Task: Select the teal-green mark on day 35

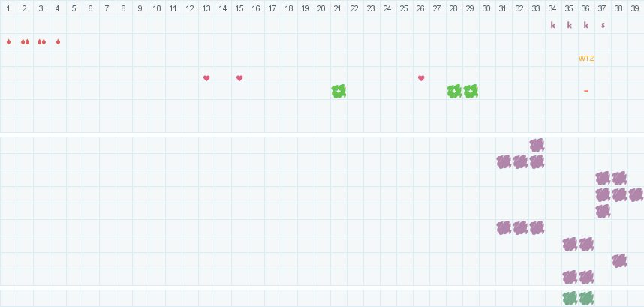Action: point(570,298)
